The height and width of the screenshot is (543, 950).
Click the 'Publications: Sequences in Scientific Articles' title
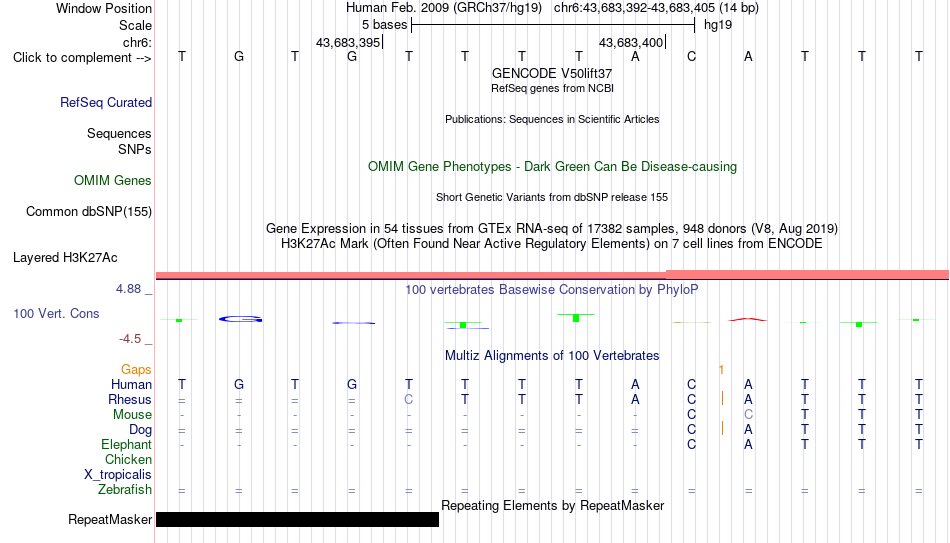click(x=552, y=119)
